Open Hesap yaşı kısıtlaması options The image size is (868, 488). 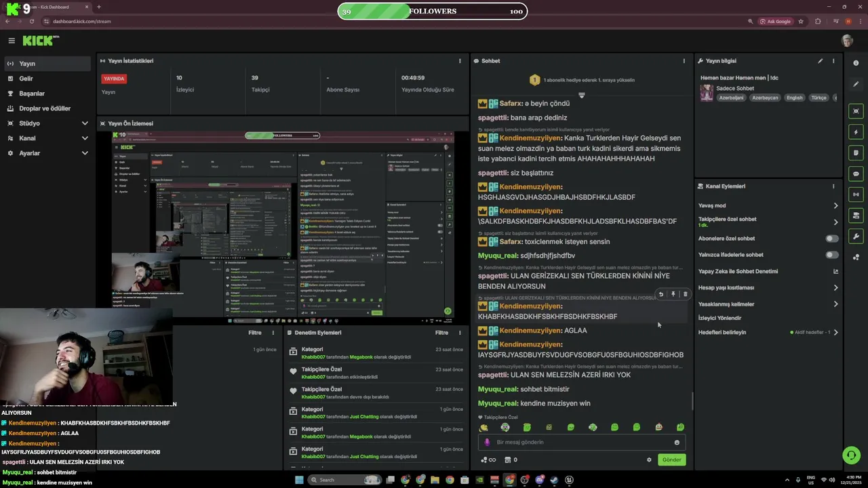pyautogui.click(x=835, y=287)
